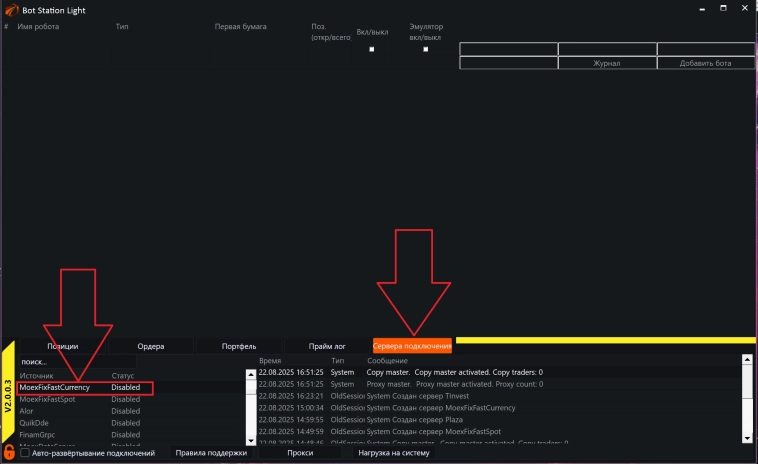Viewport: 758px width, 464px height.
Task: Focus the поиск... search field
Action: click(x=77, y=362)
